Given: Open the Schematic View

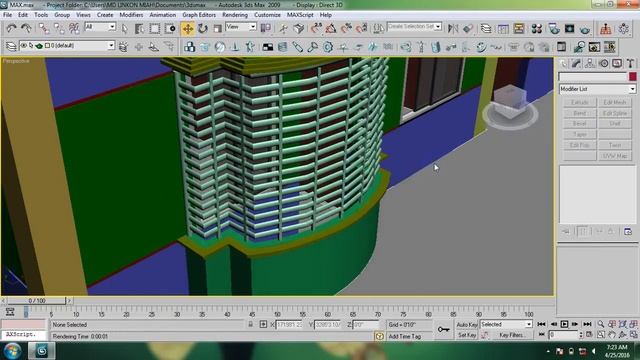Looking at the screenshot, I should tap(519, 28).
